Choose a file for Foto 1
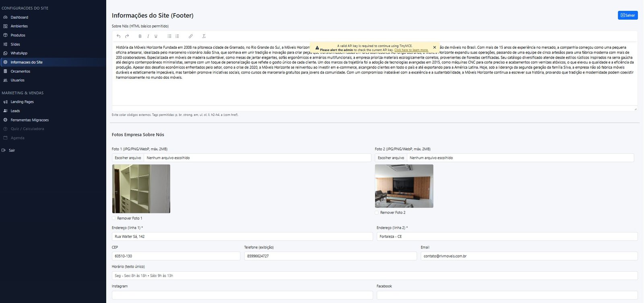Viewport: 644px width, 303px height. pos(128,158)
